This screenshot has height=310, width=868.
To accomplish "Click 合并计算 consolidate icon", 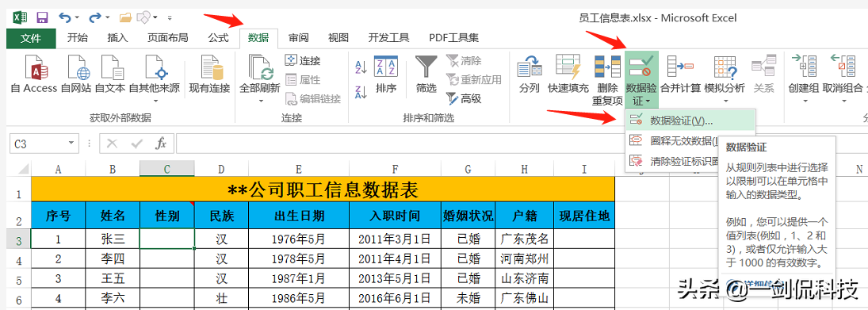I will tap(680, 74).
